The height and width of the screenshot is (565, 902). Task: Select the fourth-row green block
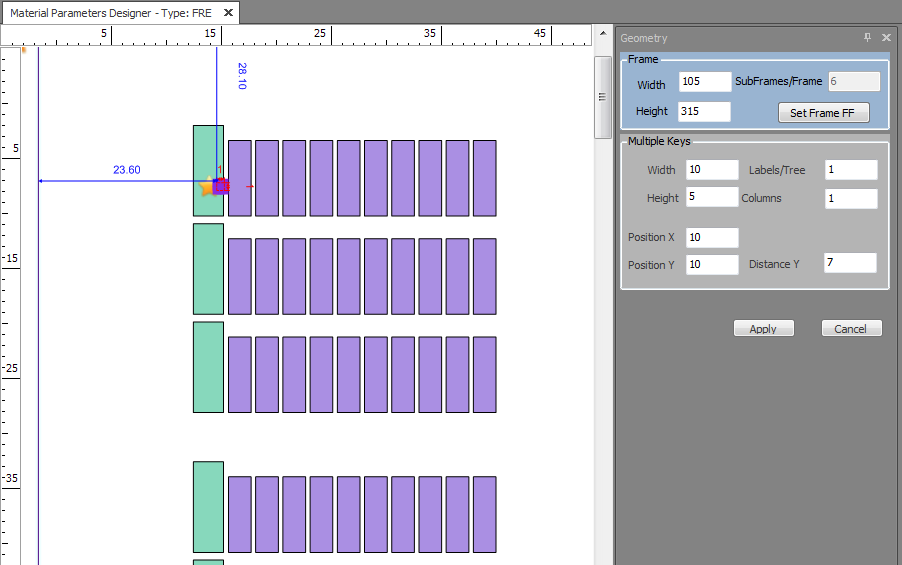point(208,507)
